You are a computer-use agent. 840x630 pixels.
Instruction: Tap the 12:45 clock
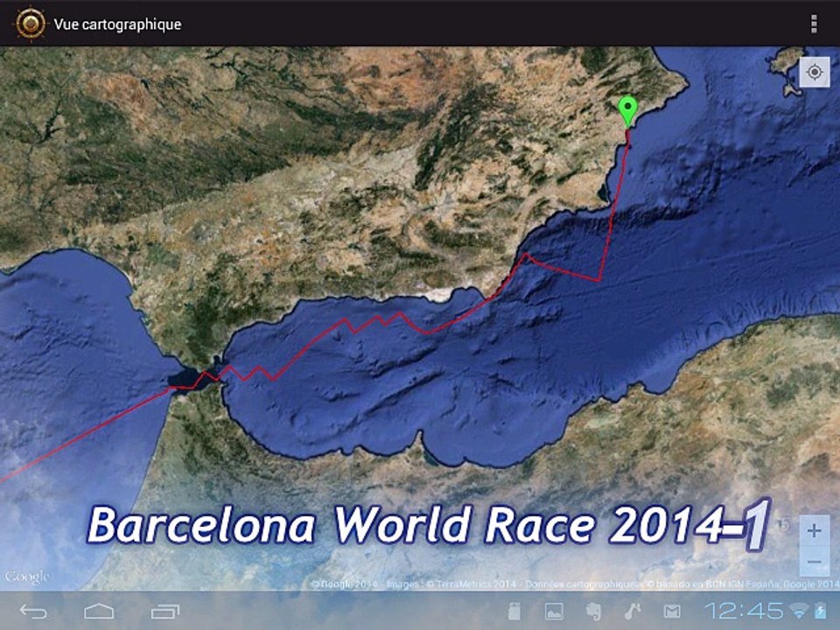744,611
